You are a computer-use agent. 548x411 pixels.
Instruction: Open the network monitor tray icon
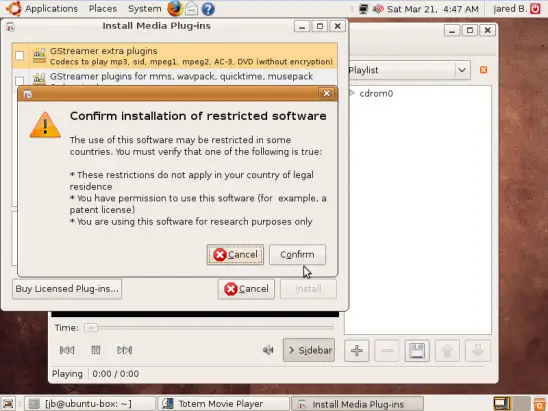tap(363, 9)
